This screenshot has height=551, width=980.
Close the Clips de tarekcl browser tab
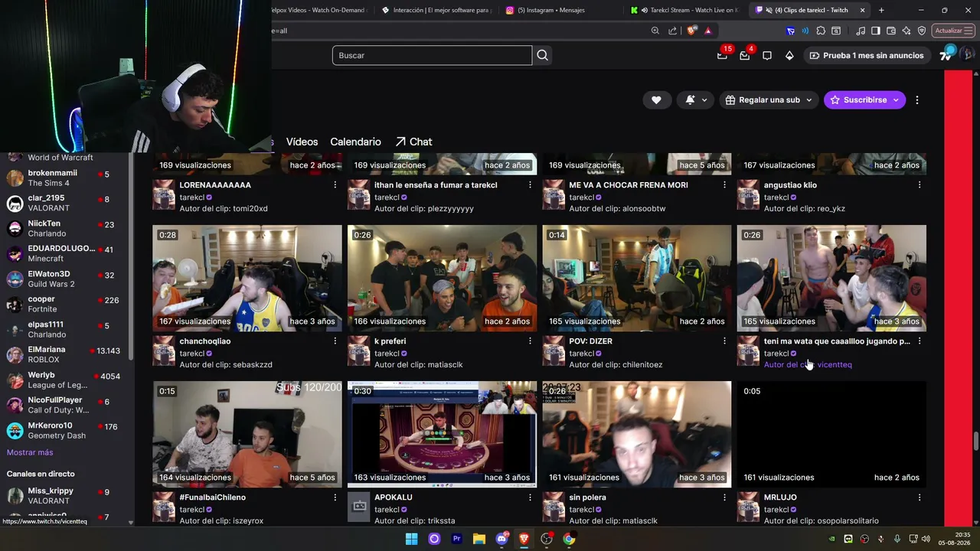click(862, 10)
